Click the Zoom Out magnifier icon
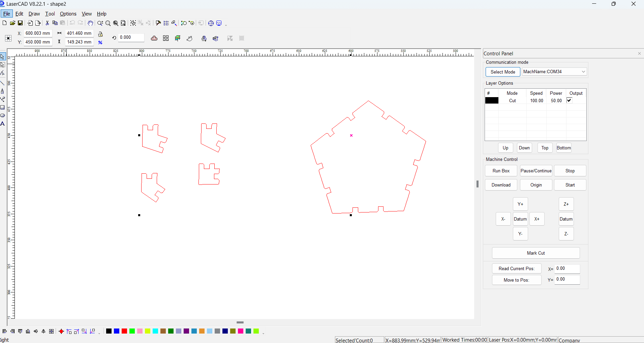Viewport: 644px width, 343px height. (108, 23)
